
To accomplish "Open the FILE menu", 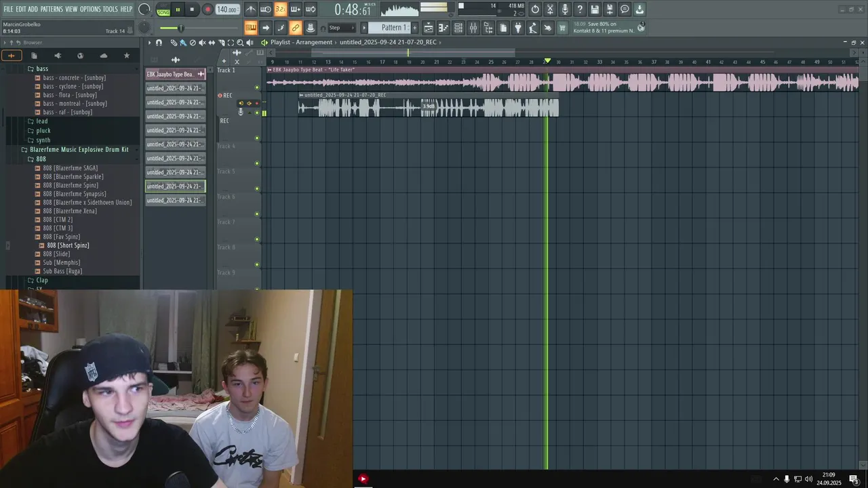I will point(8,9).
